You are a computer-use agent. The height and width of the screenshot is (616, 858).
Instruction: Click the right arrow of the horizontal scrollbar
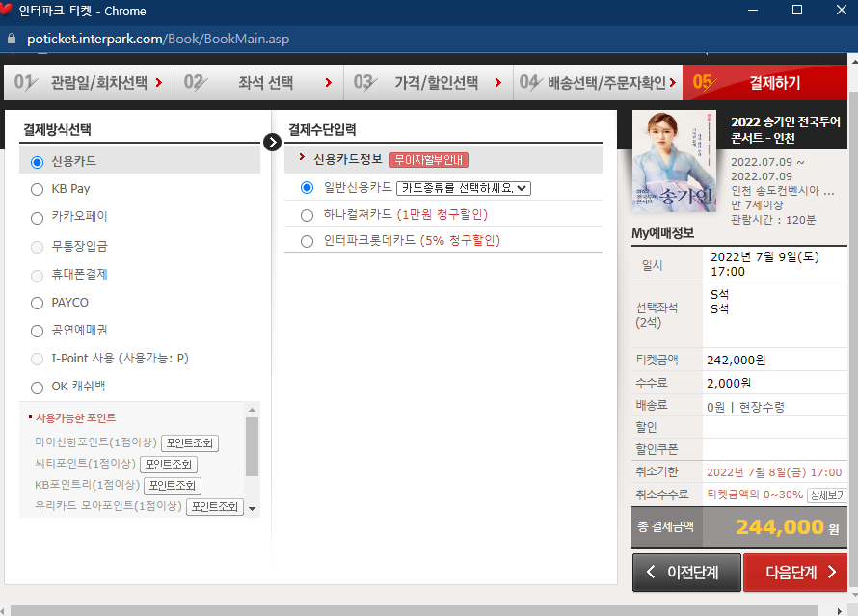(840, 611)
